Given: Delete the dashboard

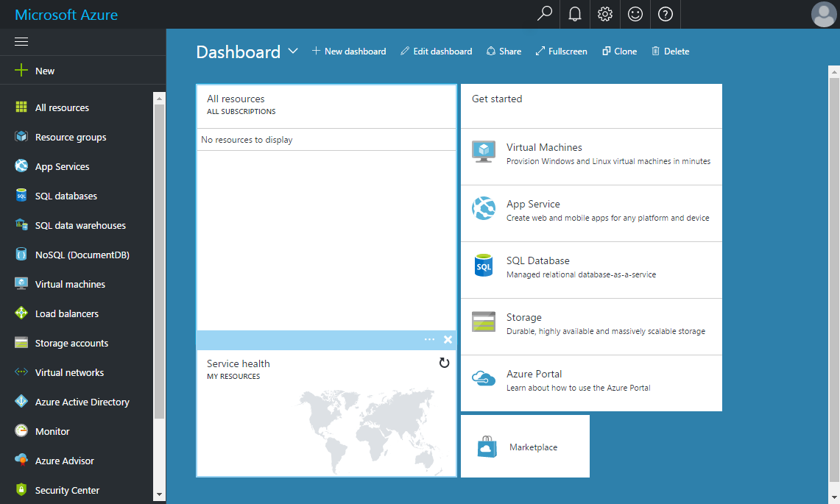Looking at the screenshot, I should (671, 52).
